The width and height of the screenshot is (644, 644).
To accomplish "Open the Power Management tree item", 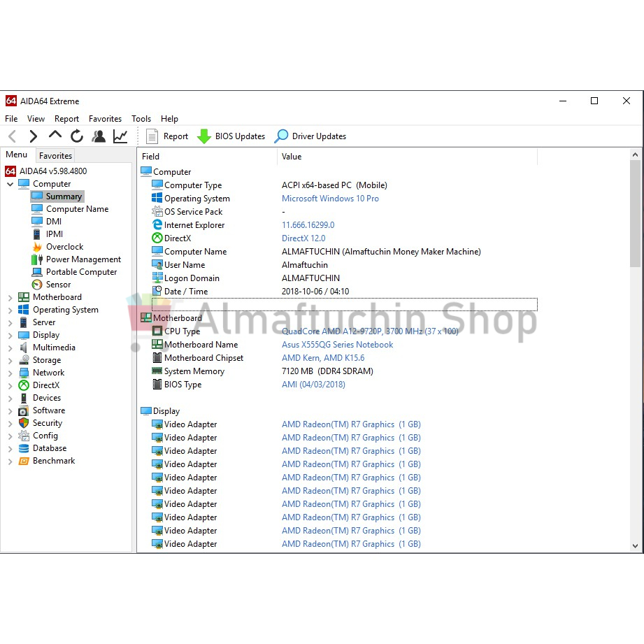I will [76, 259].
